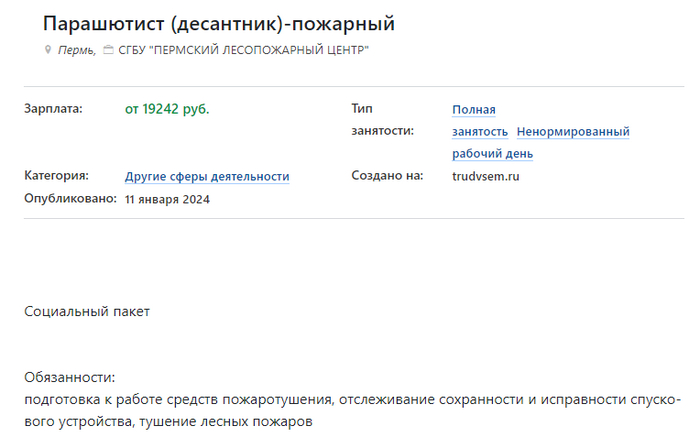The image size is (700, 437).
Task: Click the Обязанности heading
Action: tap(70, 377)
